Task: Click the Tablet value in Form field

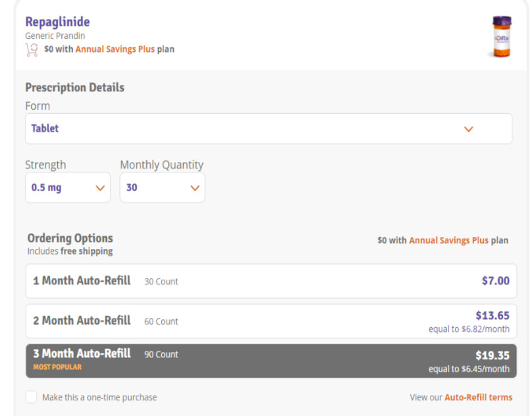Action: [x=45, y=129]
